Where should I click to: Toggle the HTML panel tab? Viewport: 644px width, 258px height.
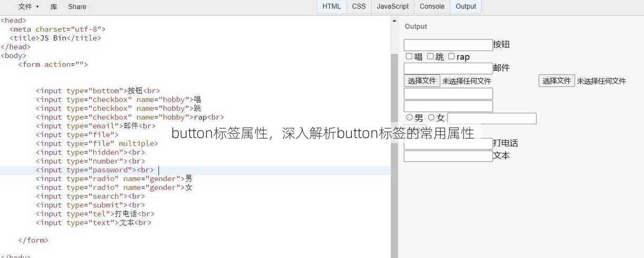tap(331, 6)
